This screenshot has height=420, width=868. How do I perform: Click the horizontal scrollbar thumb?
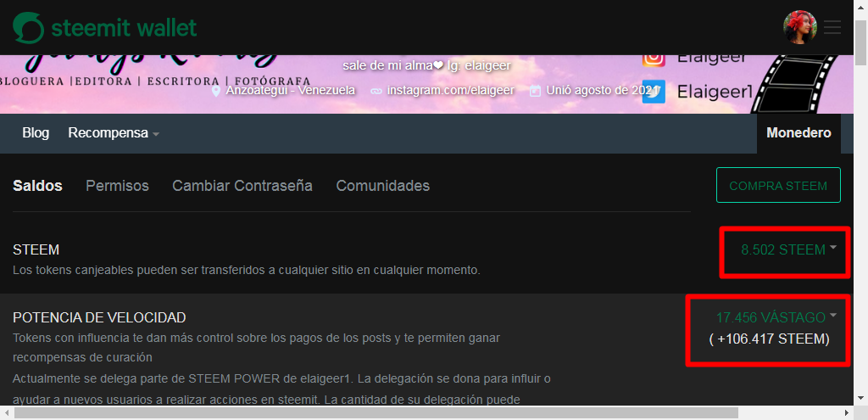[376, 413]
